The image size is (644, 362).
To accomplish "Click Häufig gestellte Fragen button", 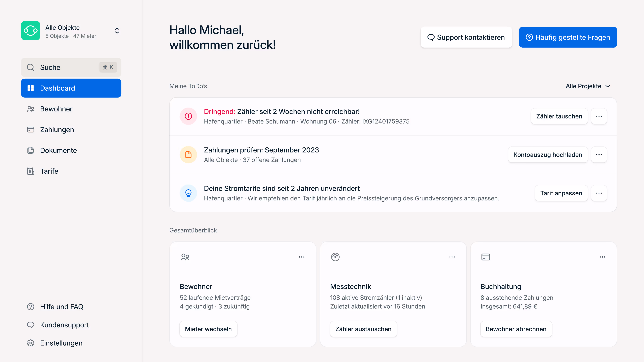I will tap(568, 37).
